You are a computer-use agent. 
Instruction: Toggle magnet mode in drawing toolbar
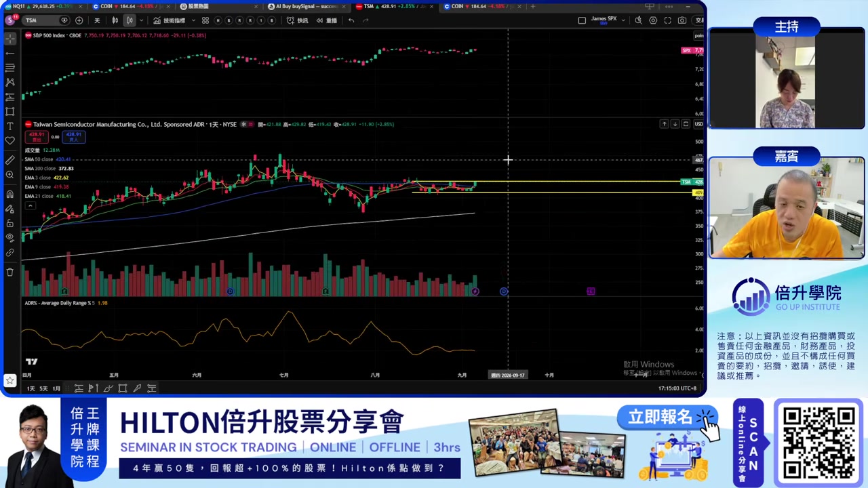tap(10, 195)
